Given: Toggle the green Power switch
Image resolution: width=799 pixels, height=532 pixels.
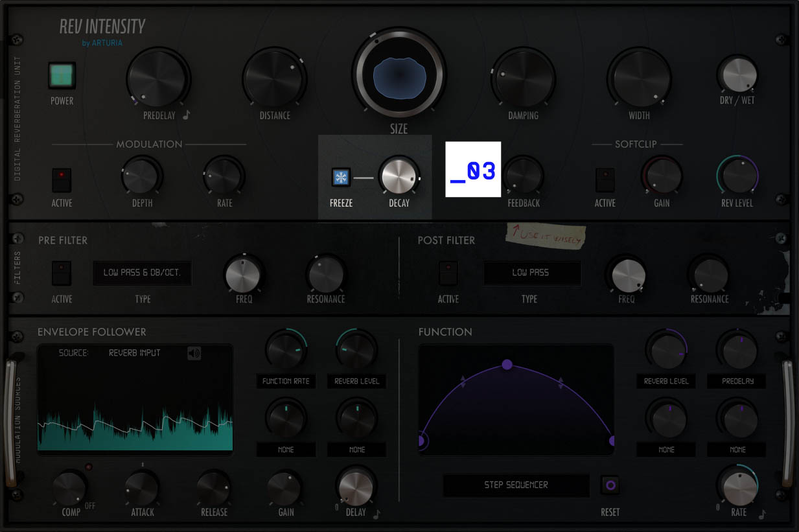Looking at the screenshot, I should 62,76.
